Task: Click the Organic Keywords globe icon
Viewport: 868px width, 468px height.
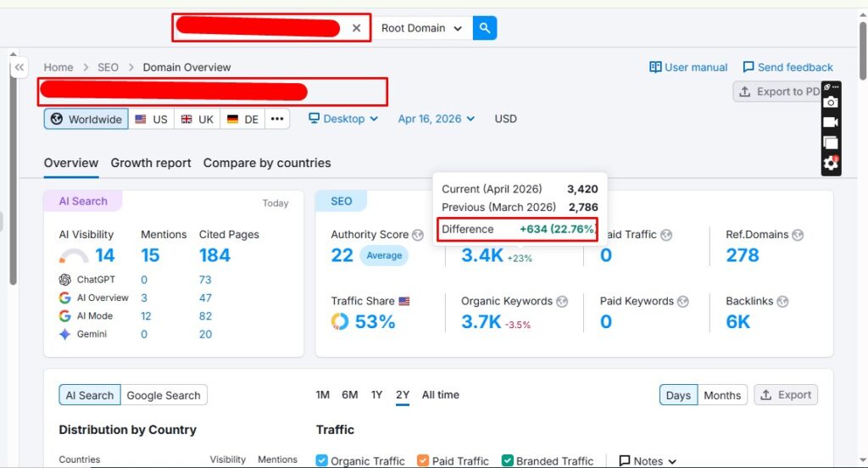Action: click(562, 301)
